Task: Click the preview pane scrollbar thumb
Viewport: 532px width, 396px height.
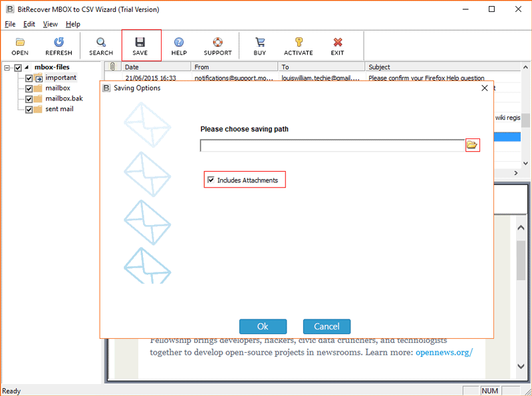Action: point(521,260)
